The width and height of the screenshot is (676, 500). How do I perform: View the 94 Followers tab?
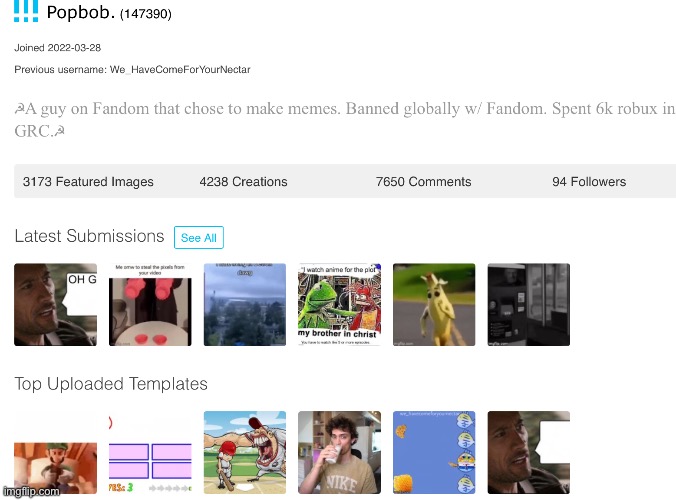tap(588, 182)
